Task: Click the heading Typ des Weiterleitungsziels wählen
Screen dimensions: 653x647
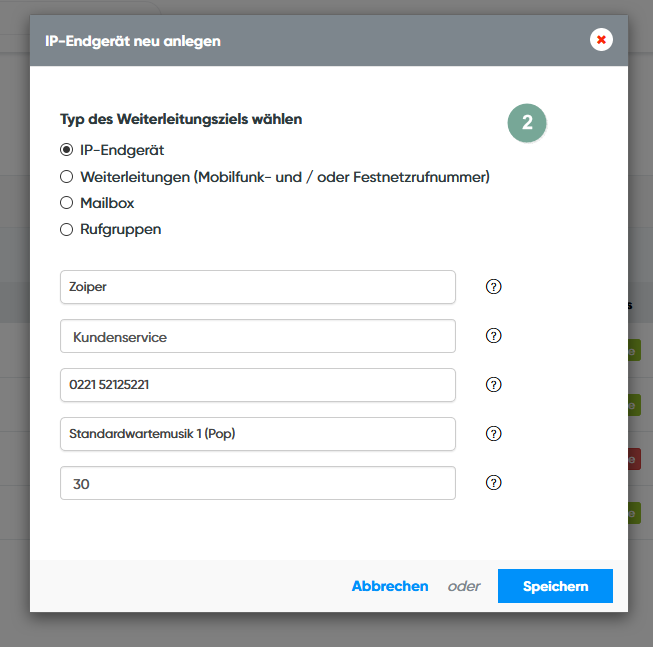Action: coord(181,119)
